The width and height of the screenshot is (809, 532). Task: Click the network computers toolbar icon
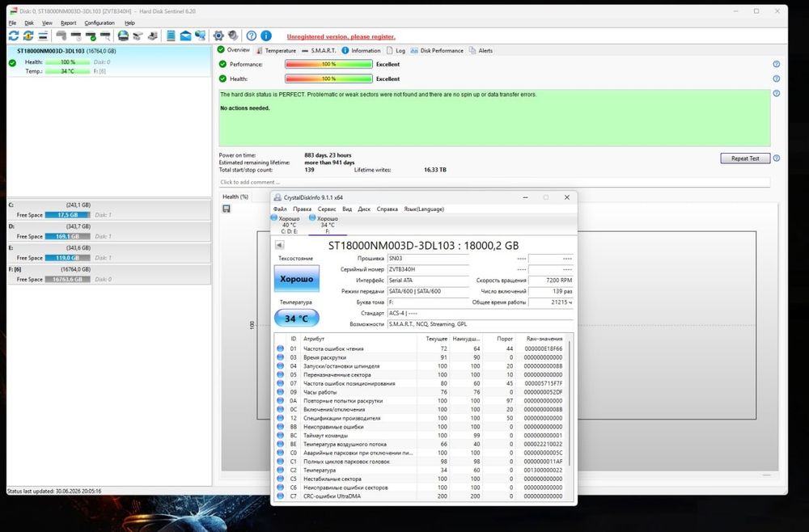[x=200, y=36]
